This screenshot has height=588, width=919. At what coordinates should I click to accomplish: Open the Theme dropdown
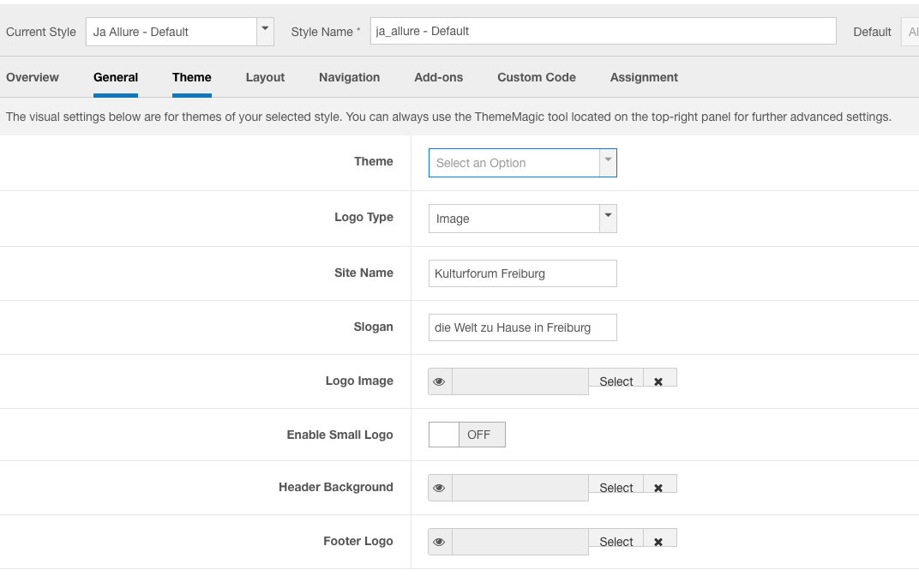(x=522, y=163)
